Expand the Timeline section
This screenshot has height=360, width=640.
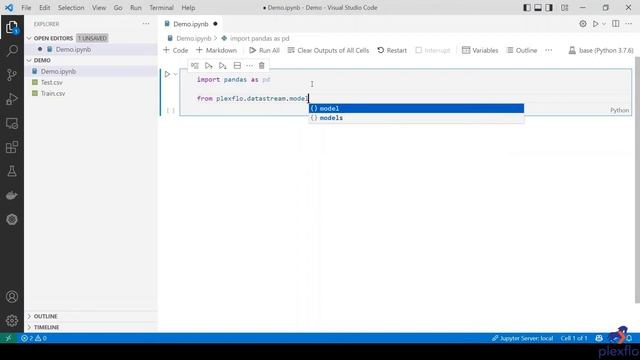point(91,327)
